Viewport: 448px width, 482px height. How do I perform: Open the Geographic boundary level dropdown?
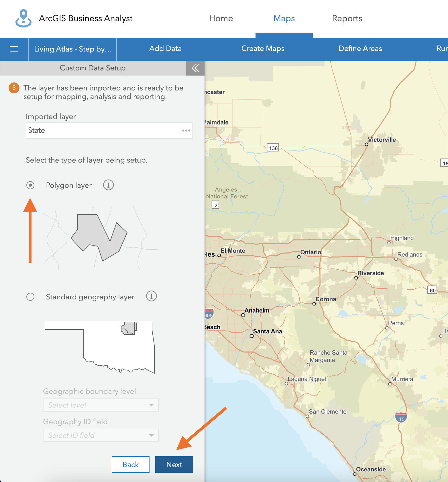click(101, 405)
